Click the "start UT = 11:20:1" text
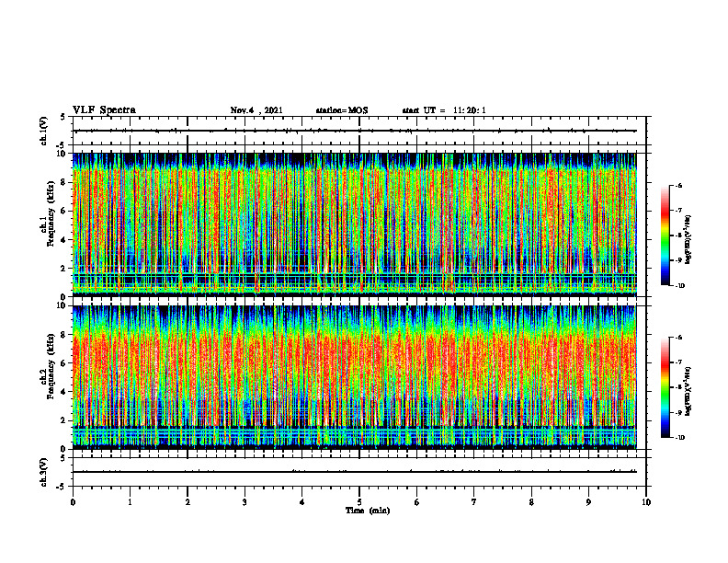This screenshot has height=563, width=728. 444,110
